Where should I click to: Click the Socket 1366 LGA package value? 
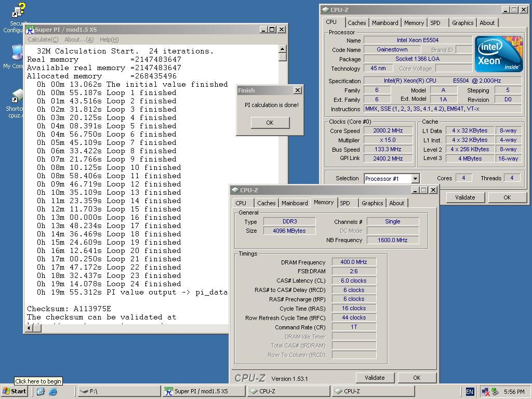[418, 59]
